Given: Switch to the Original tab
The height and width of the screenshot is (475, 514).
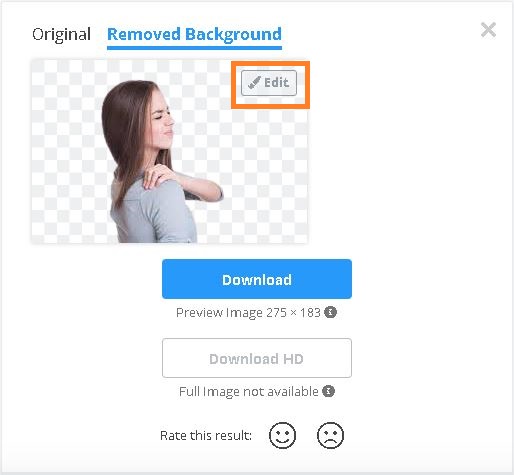Looking at the screenshot, I should 61,34.
